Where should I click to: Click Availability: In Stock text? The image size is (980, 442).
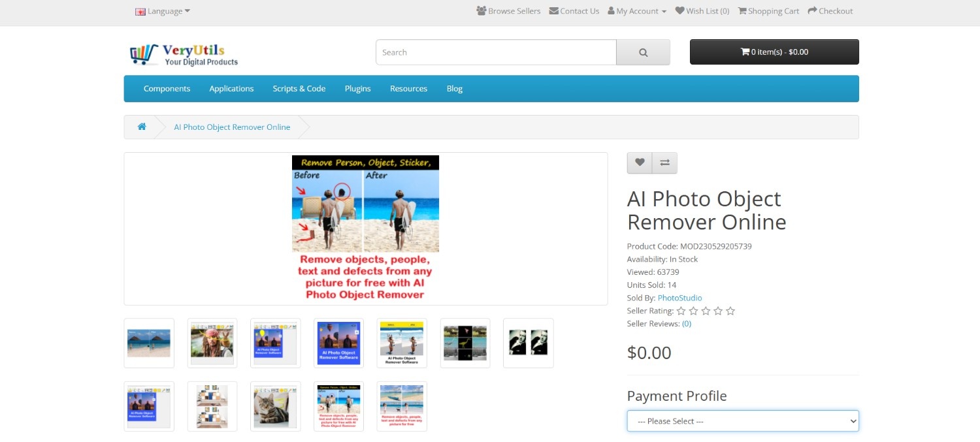pos(662,259)
